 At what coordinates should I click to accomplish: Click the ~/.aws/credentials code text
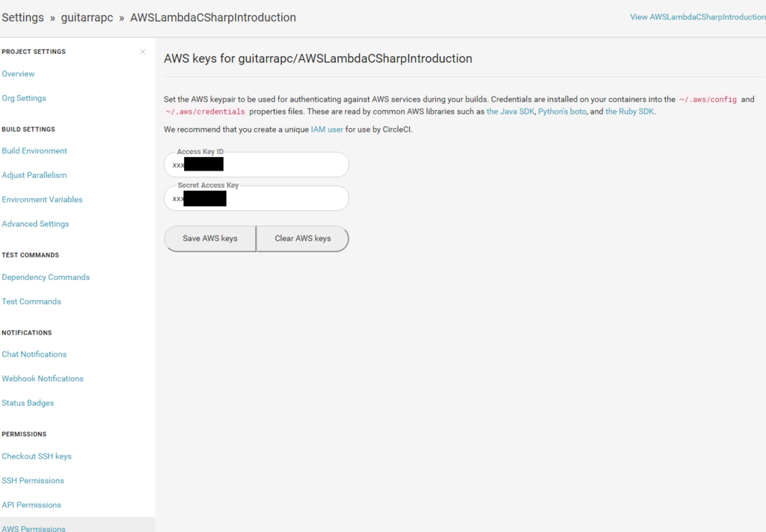205,112
